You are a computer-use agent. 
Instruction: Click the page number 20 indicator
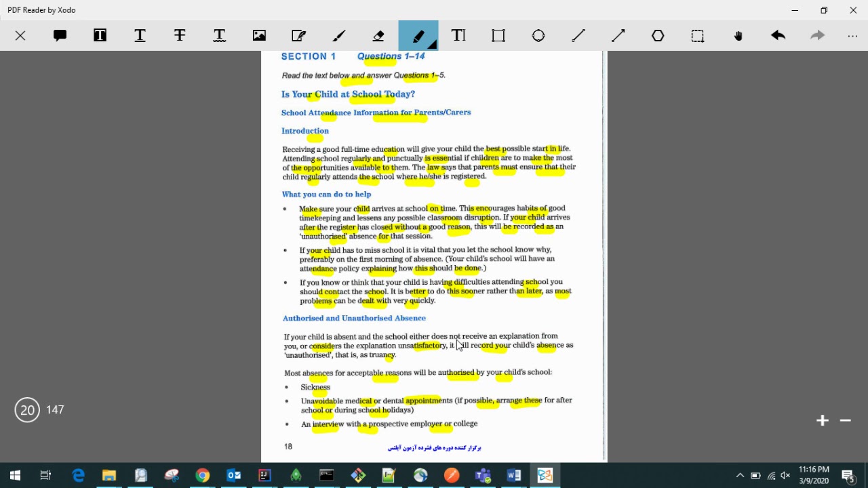[x=27, y=410]
